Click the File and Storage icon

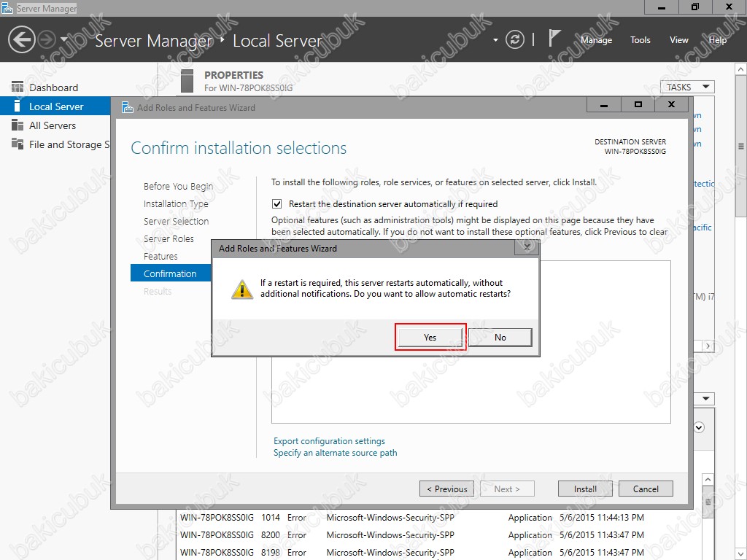tap(18, 144)
